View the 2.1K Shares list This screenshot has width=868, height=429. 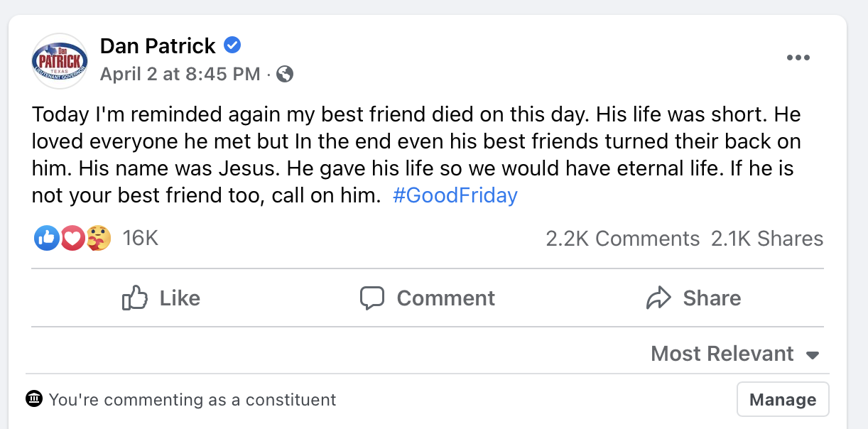click(767, 239)
